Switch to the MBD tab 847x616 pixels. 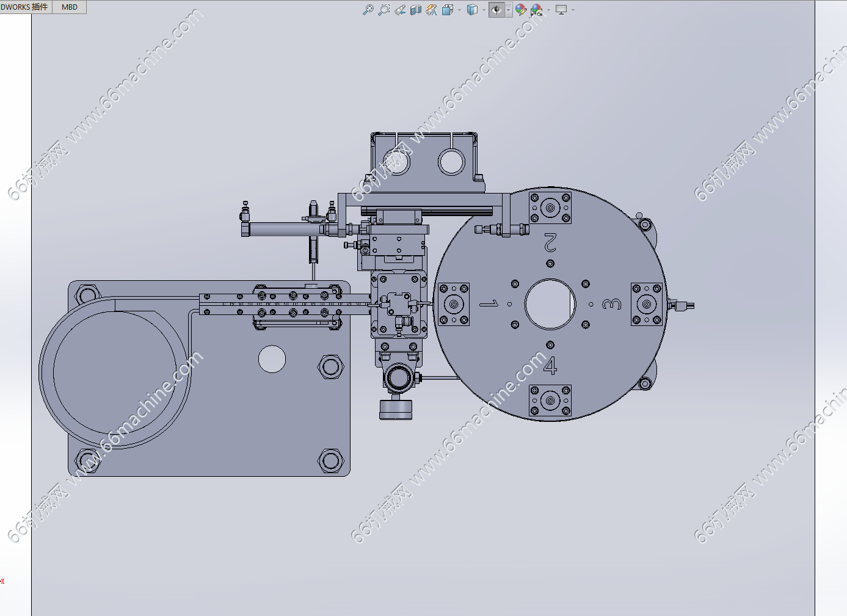click(x=70, y=7)
